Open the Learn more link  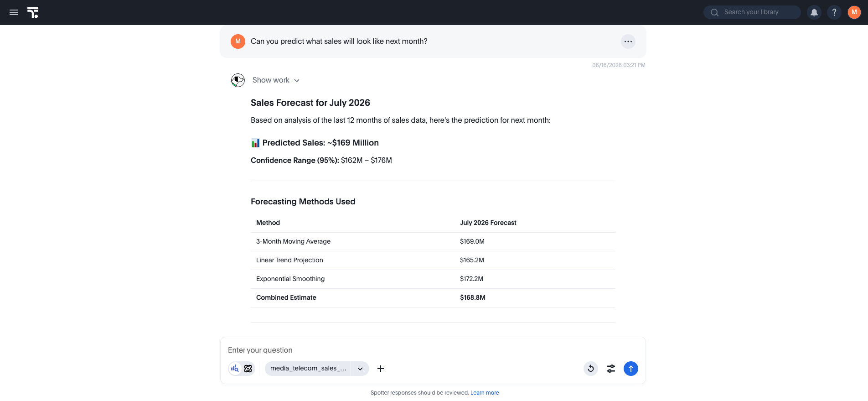pos(485,393)
